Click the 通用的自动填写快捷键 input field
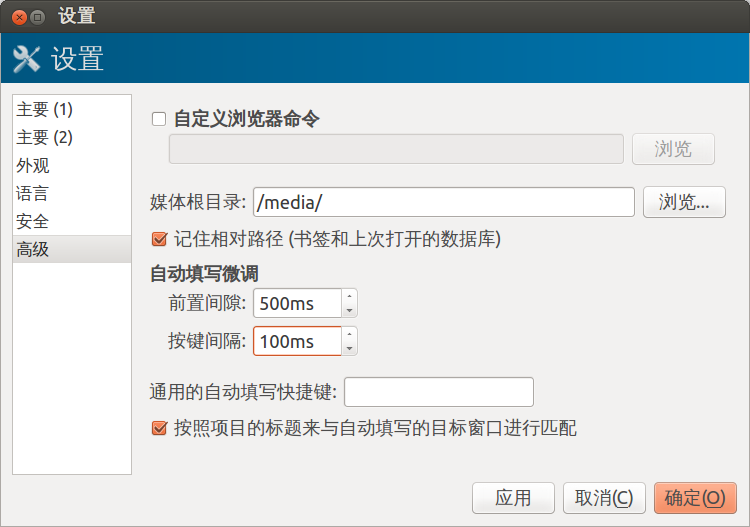 (x=438, y=392)
